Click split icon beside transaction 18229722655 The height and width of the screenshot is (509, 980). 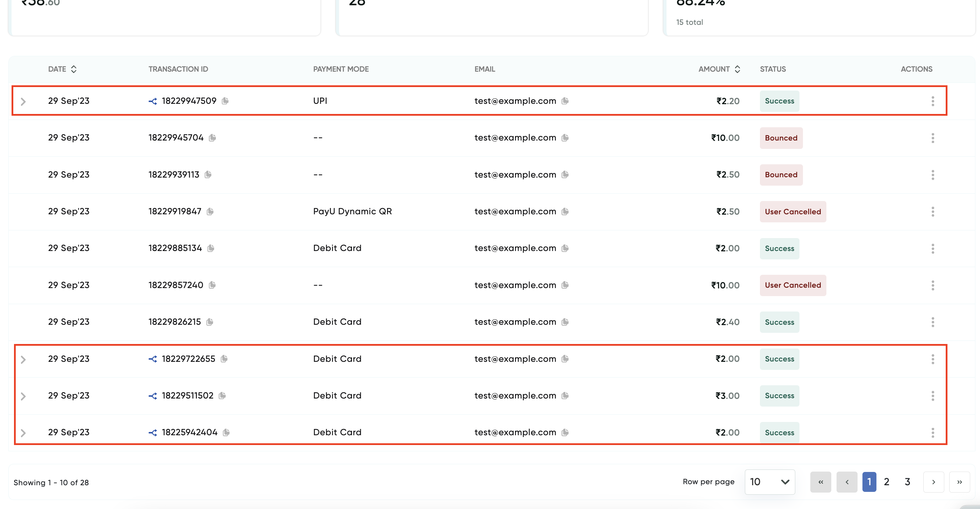point(153,359)
